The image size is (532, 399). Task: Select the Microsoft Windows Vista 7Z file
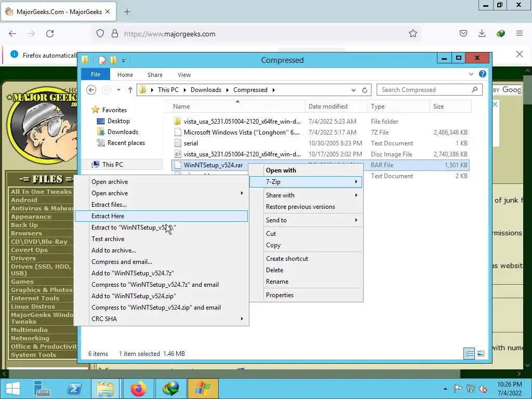pos(320,132)
